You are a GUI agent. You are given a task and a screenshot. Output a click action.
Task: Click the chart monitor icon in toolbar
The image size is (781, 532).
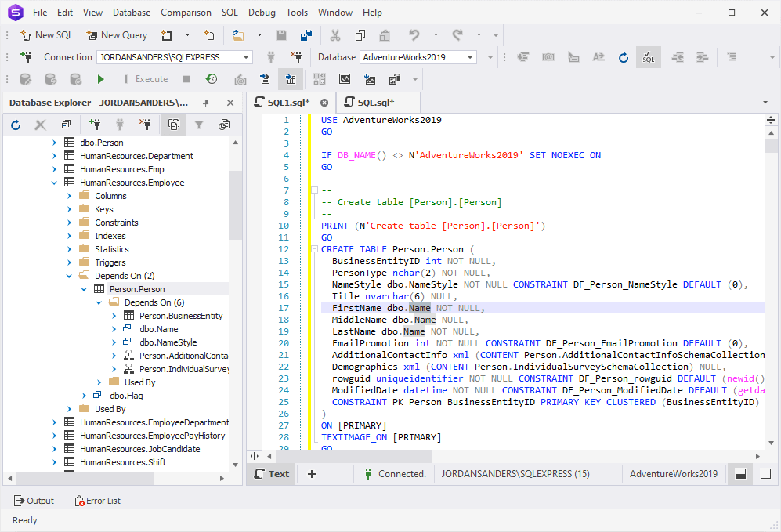345,79
